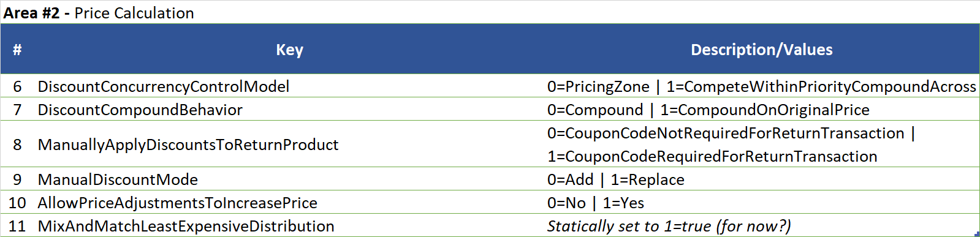
Task: Click the ManuallyApplyDiscountsToReturnProduct cell
Action: pyautogui.click(x=289, y=145)
